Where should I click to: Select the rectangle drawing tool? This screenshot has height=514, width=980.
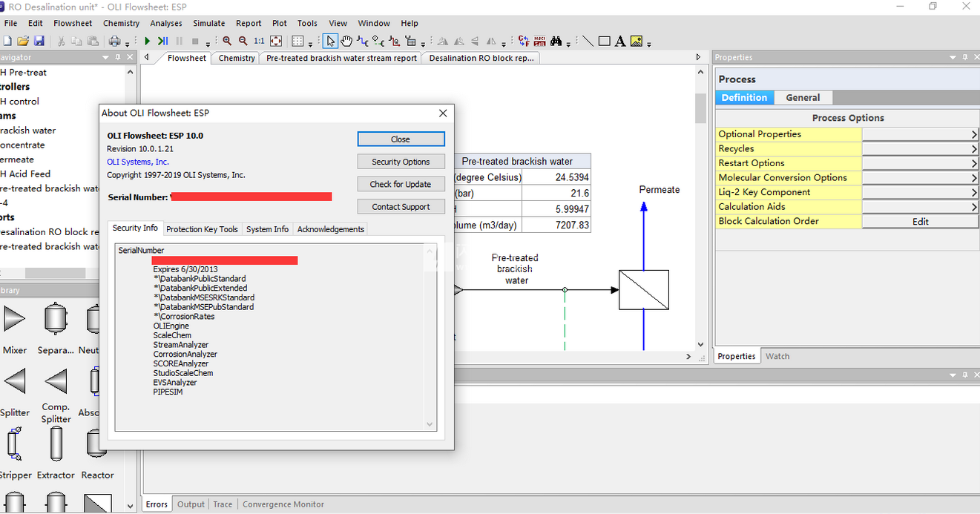point(604,42)
